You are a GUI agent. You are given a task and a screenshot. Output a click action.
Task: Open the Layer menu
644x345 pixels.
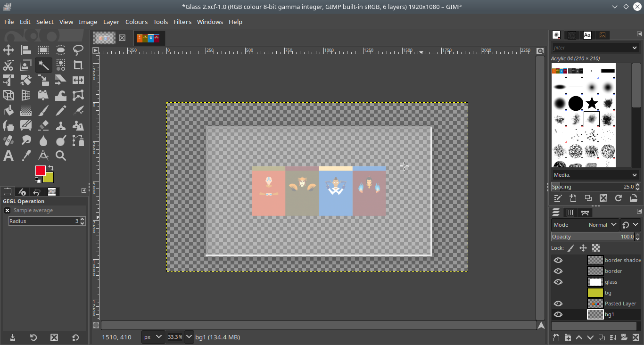click(111, 22)
